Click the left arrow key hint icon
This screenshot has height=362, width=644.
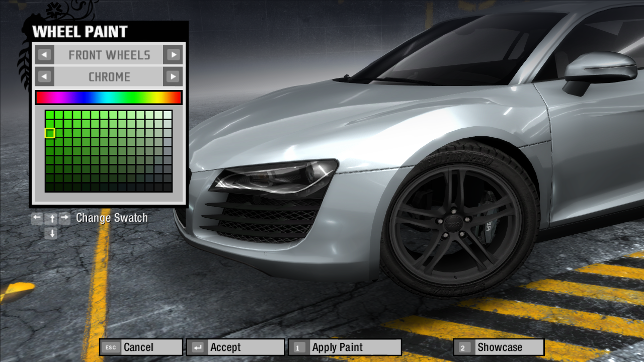coord(37,218)
